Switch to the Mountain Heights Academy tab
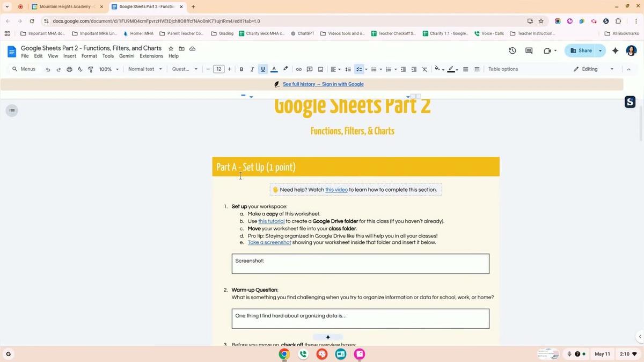This screenshot has width=644, height=362. click(x=67, y=7)
